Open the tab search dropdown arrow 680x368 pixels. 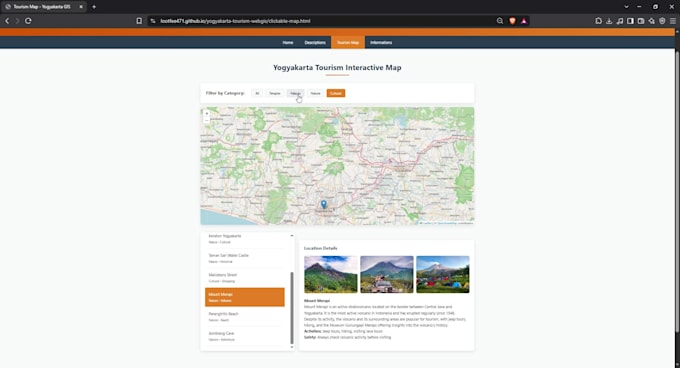click(626, 7)
